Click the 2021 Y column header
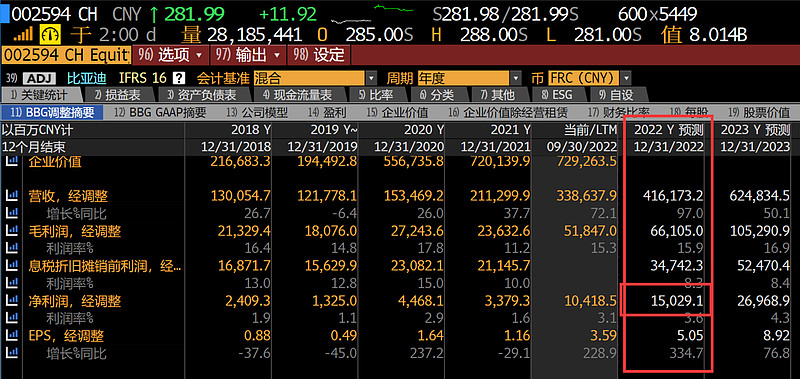 [x=510, y=130]
